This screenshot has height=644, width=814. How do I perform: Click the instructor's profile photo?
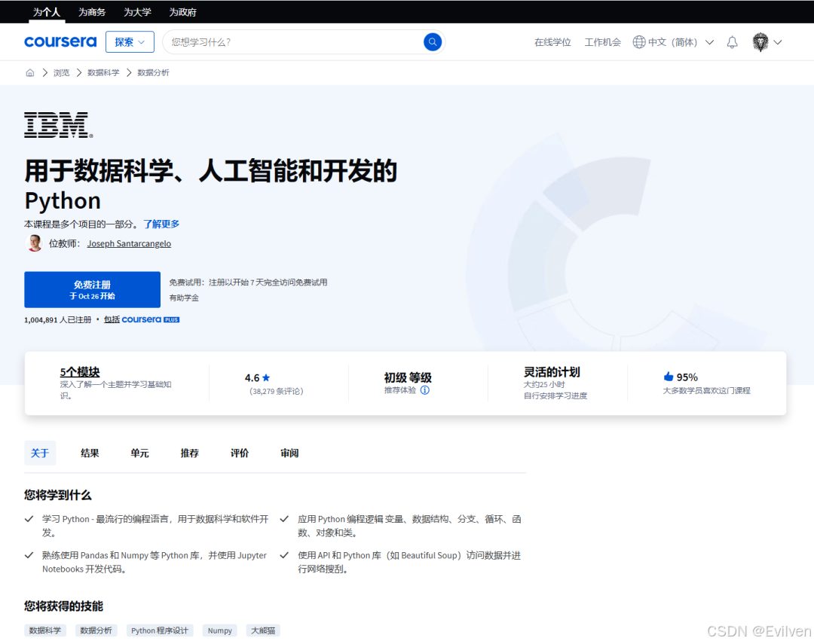(34, 243)
